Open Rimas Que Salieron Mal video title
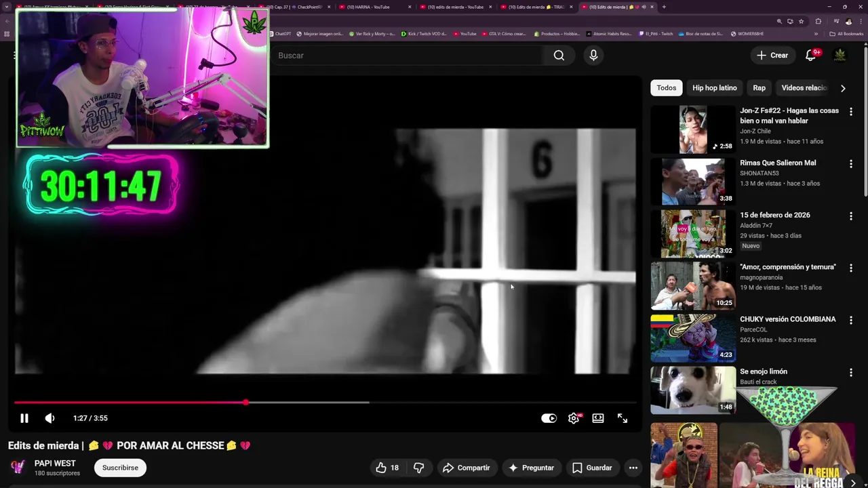The image size is (868, 488). tap(778, 163)
